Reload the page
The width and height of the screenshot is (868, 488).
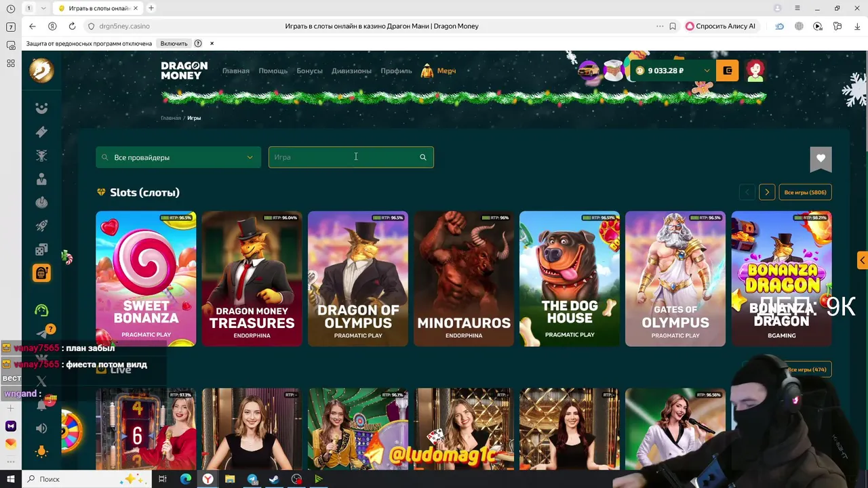click(x=72, y=26)
